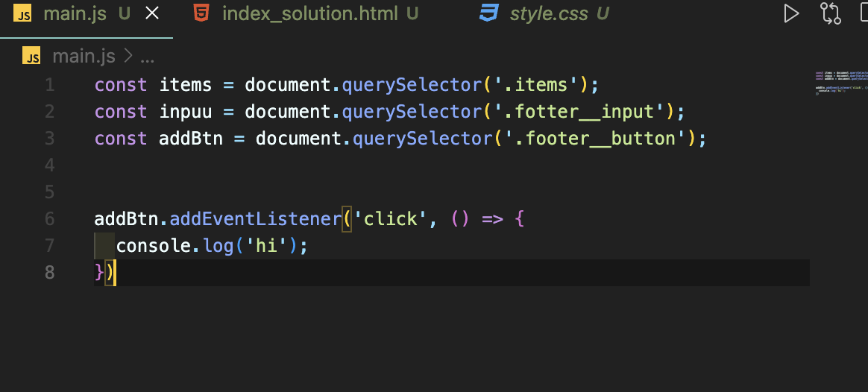Click the 'hi' string on line 7

(x=266, y=245)
